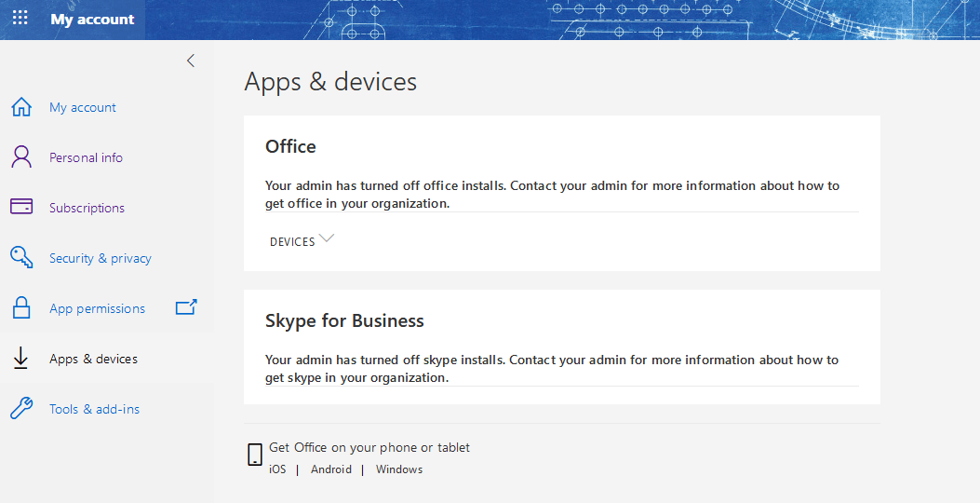
Task: Click the wrench icon for Tools & add-ins
Action: pos(21,408)
